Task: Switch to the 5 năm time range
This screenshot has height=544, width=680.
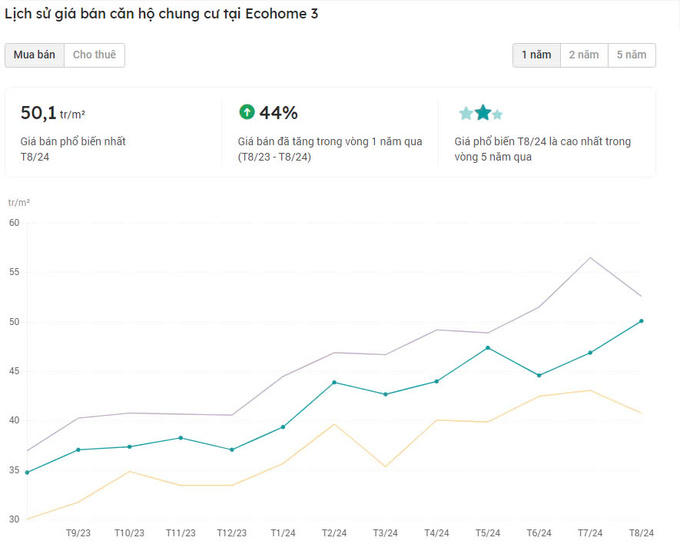Action: pyautogui.click(x=631, y=55)
